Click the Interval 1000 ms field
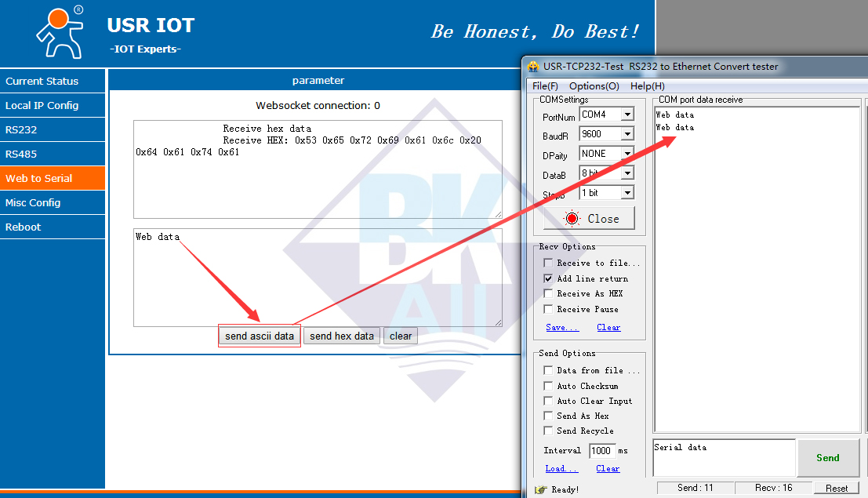868x498 pixels. pyautogui.click(x=601, y=450)
